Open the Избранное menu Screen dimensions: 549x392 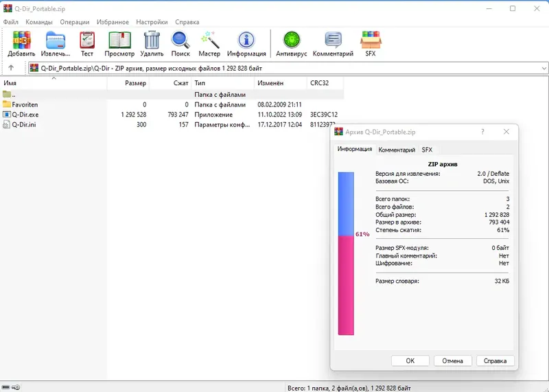pos(113,22)
